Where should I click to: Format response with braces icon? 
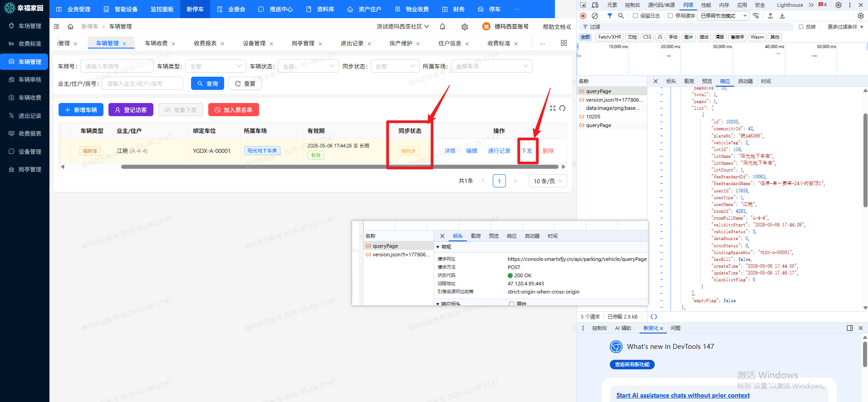pos(654,317)
